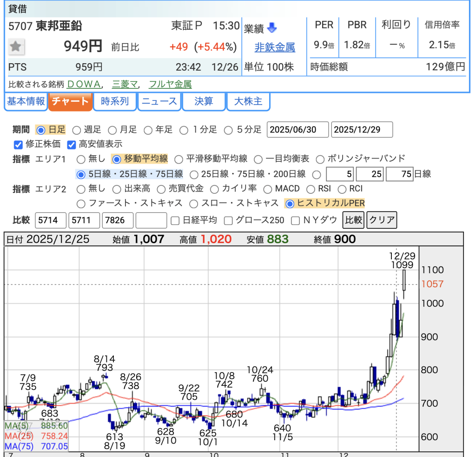Select the 5分足 radio button
The image size is (476, 457).
click(x=228, y=130)
